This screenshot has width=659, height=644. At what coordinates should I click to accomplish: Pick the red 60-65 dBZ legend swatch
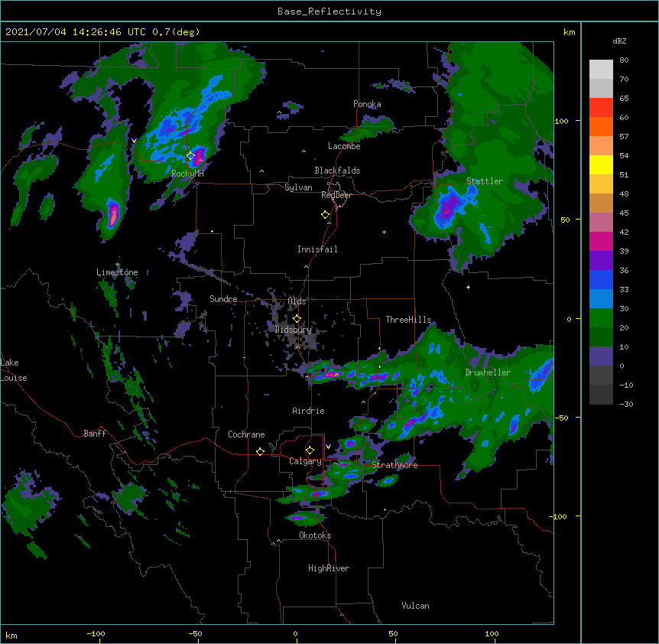[601, 107]
